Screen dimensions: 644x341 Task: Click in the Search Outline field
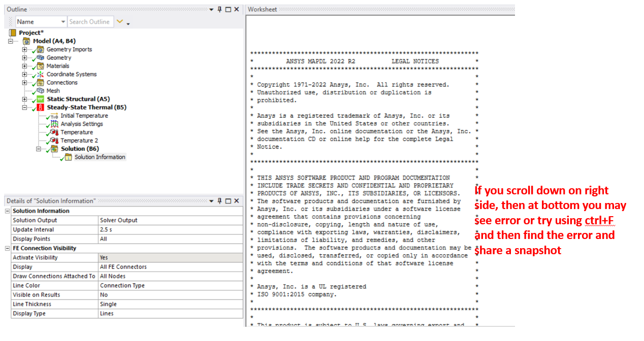click(89, 22)
